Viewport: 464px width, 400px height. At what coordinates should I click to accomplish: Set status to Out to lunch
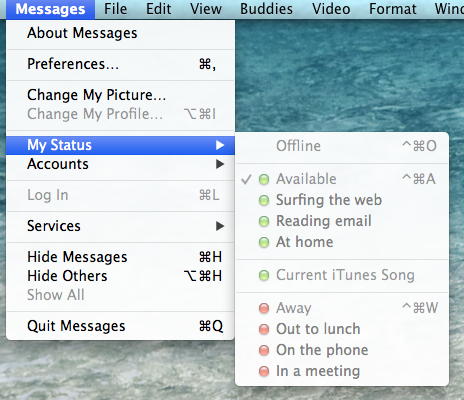coord(342,329)
